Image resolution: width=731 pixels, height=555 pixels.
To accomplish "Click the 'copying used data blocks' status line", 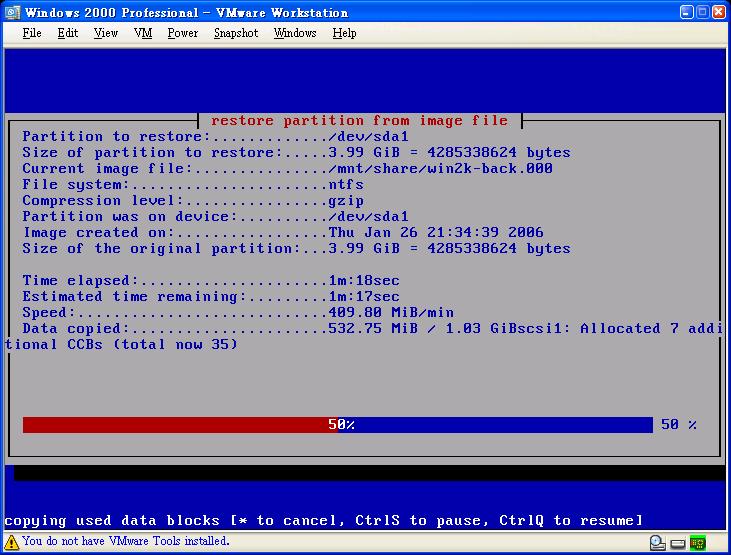I will click(x=324, y=520).
